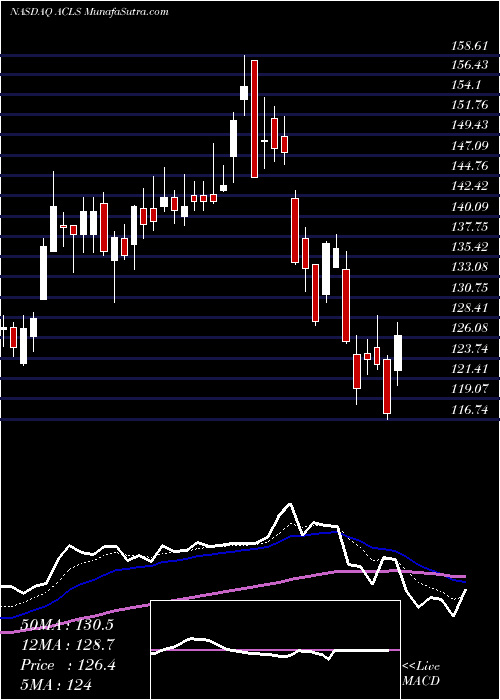Select the 154.1 price level label

[x=467, y=85]
